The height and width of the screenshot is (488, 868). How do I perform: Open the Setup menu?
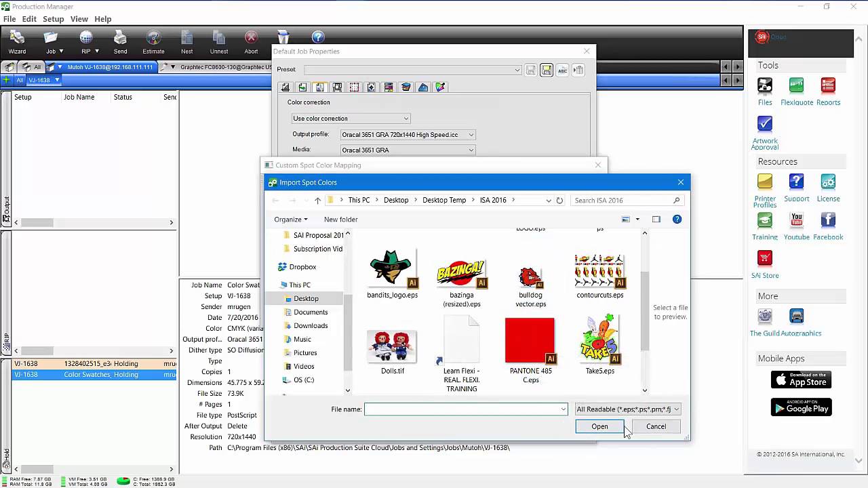(54, 19)
